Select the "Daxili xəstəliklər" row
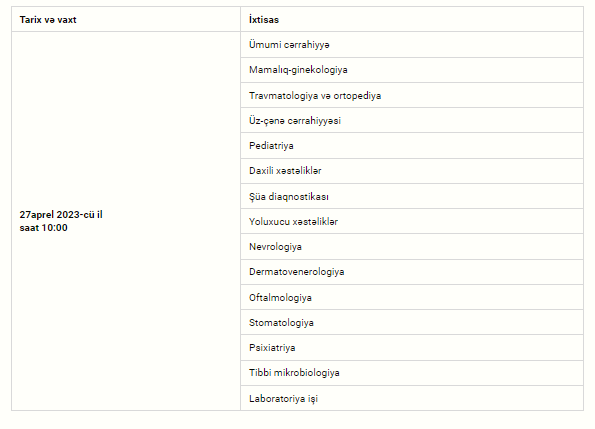This screenshot has height=429, width=595. coord(412,171)
